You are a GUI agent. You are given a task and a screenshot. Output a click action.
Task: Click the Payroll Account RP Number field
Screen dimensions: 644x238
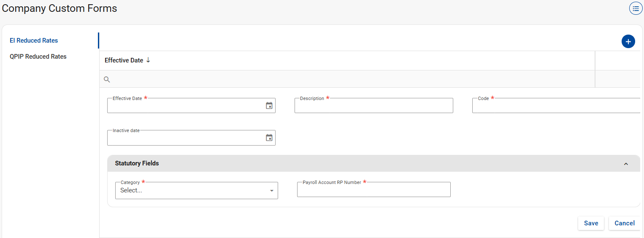[373, 190]
